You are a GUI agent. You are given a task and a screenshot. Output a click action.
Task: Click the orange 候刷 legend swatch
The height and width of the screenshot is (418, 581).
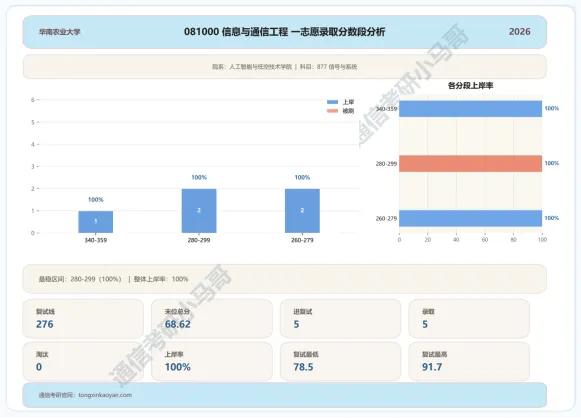[x=332, y=111]
